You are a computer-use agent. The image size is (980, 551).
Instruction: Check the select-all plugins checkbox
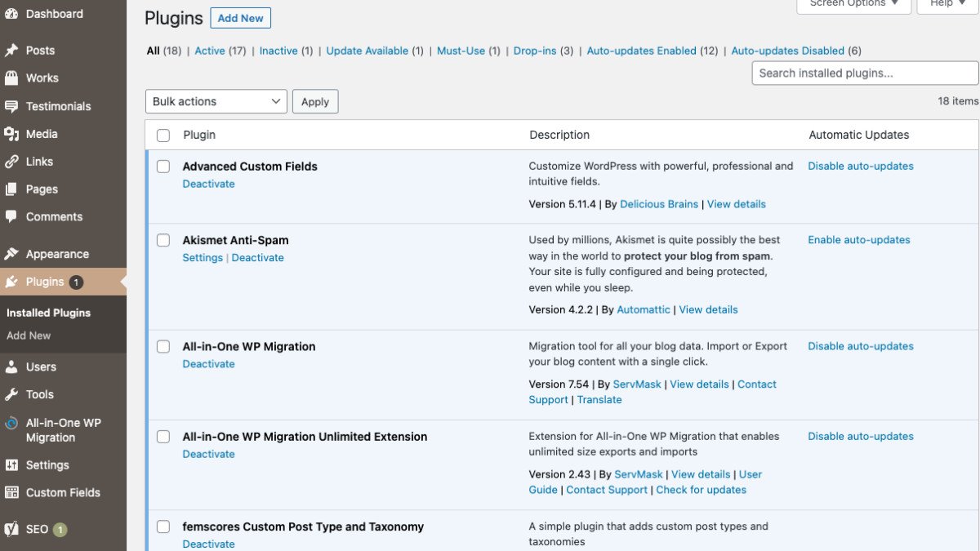pyautogui.click(x=163, y=135)
